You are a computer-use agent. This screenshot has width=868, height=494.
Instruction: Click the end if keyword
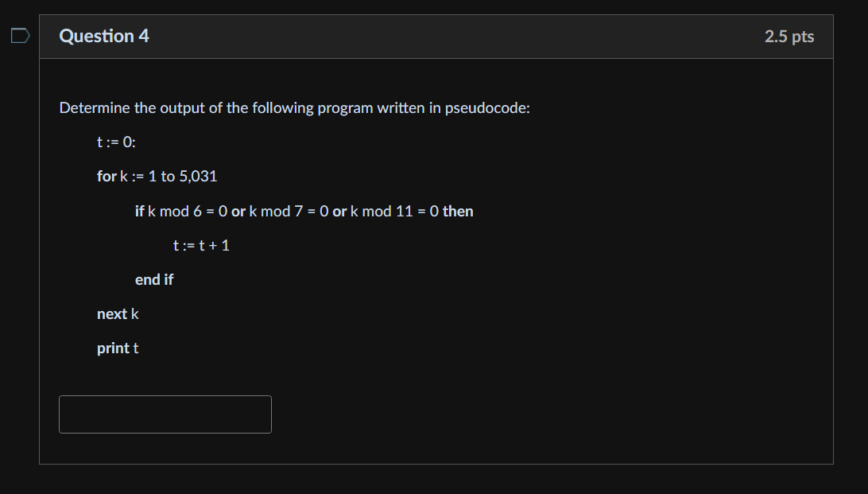[x=154, y=279]
